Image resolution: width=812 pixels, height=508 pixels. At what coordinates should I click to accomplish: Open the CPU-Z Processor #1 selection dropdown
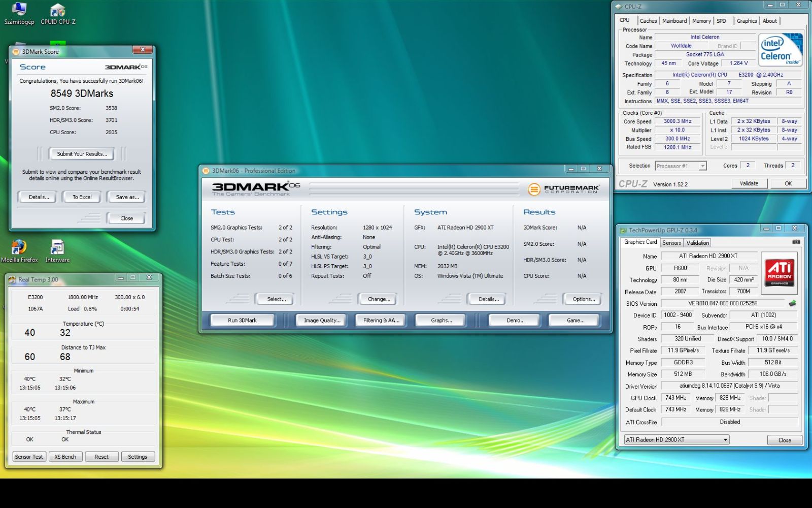pyautogui.click(x=681, y=166)
